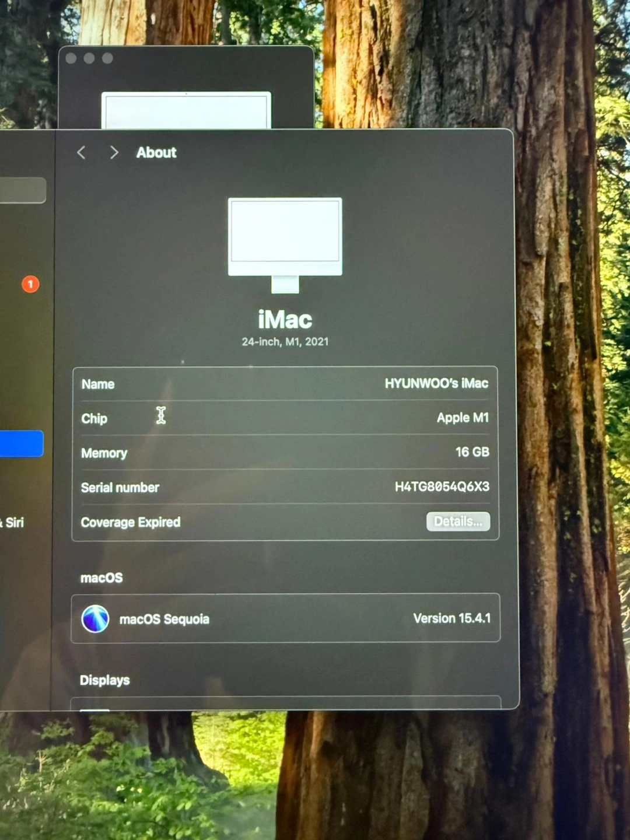Go forward with the right chevron arrow
The image size is (630, 840).
pyautogui.click(x=114, y=153)
